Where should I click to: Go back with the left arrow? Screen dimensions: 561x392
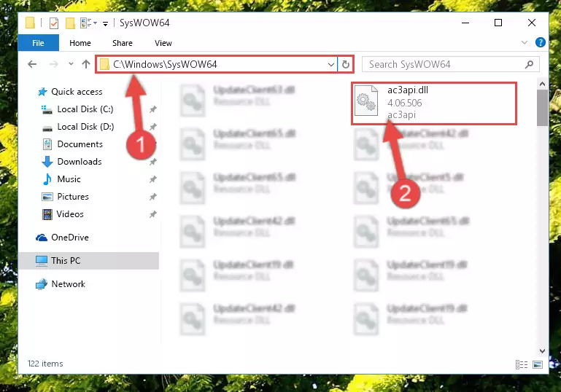coord(32,64)
